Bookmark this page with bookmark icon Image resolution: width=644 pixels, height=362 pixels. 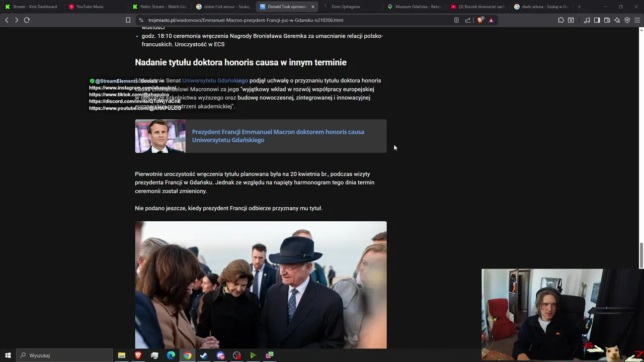[128, 20]
